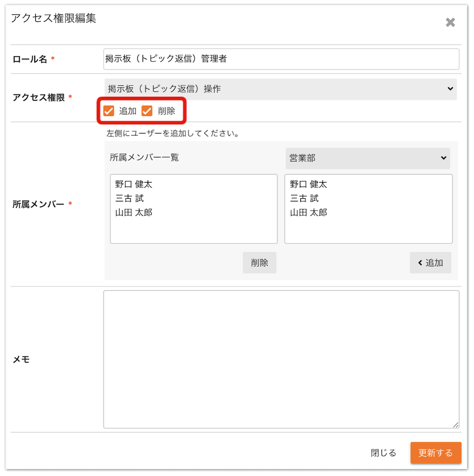The image size is (474, 476).
Task: Close the アクセス権限編集 dialog with X icon
Action: [x=450, y=22]
